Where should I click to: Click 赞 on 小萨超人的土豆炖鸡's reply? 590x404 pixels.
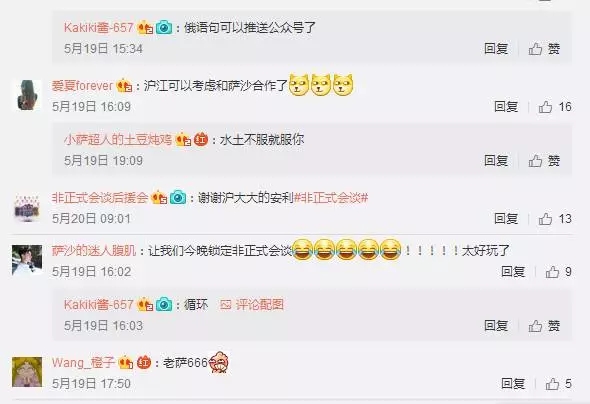544,161
